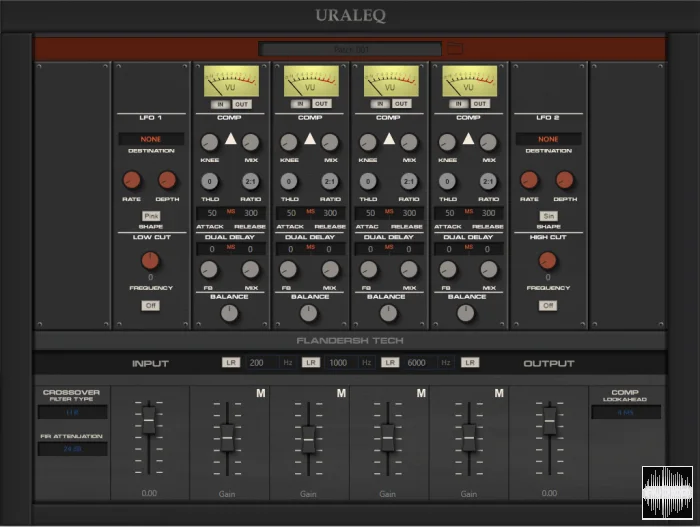Click the LFO 1 Depth knob

pos(167,180)
